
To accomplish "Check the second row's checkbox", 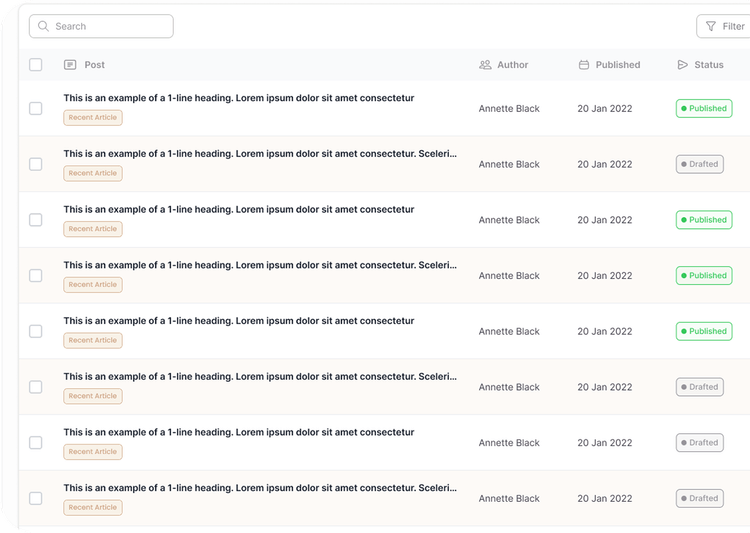I will (36, 164).
